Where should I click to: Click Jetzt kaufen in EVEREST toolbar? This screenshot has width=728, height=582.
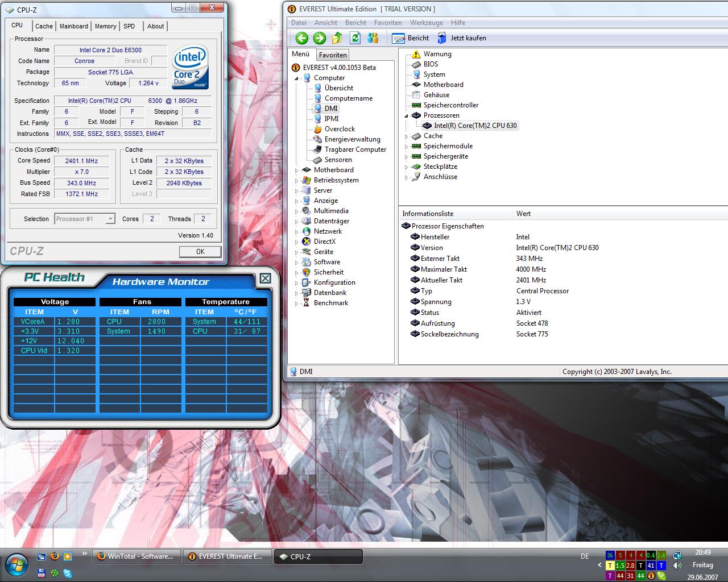[x=461, y=38]
